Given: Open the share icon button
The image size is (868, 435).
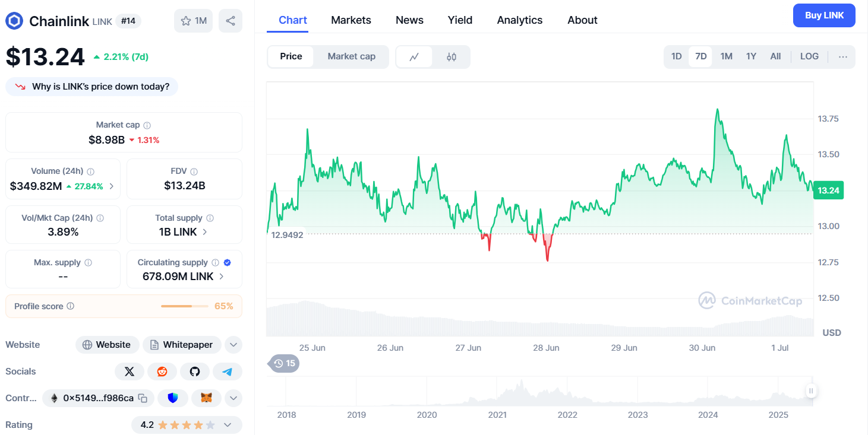Looking at the screenshot, I should pos(231,21).
